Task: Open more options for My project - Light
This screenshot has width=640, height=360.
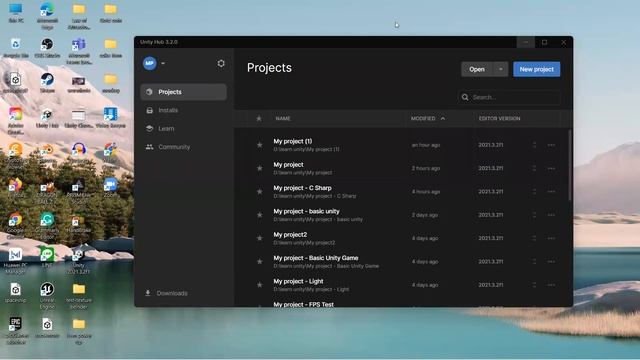Action: (551, 284)
